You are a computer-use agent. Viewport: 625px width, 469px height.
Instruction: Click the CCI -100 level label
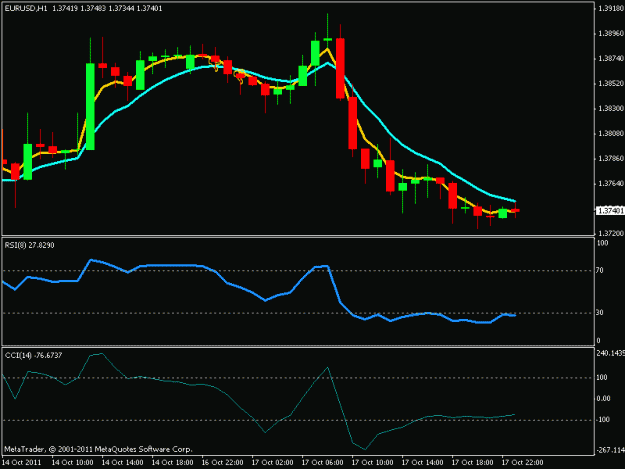(x=602, y=420)
